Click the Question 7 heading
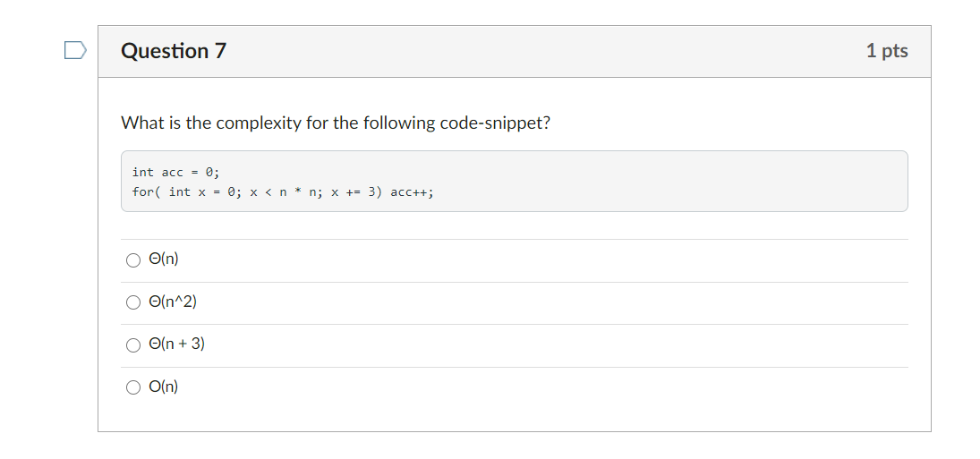This screenshot has width=980, height=459. point(174,51)
